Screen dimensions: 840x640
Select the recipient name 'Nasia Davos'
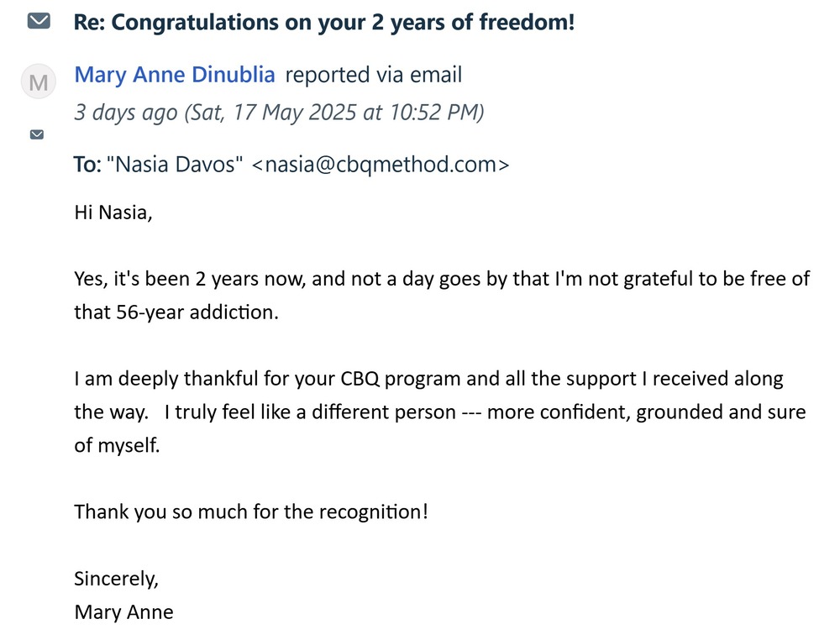176,165
